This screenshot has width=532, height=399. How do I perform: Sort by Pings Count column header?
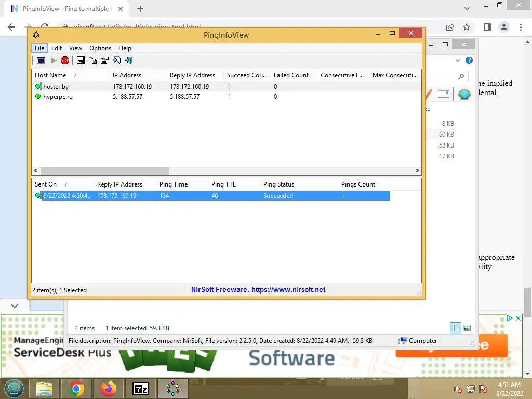364,184
